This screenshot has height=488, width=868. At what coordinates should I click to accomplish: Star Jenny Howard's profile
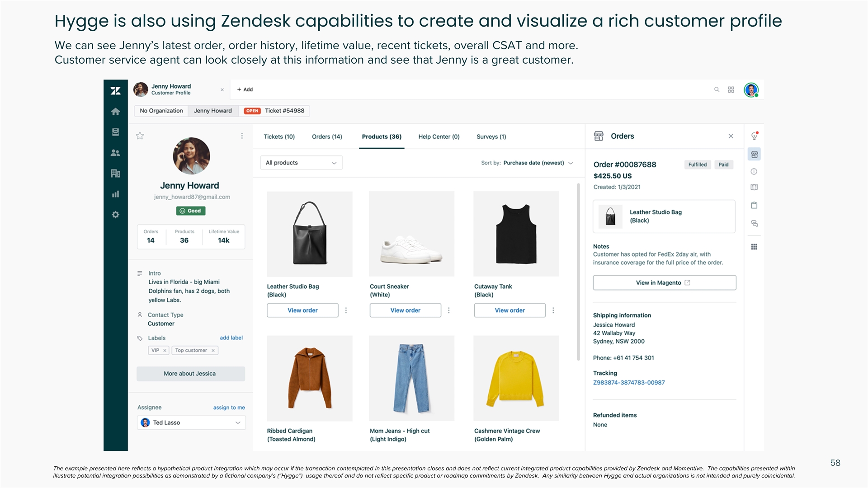click(140, 136)
